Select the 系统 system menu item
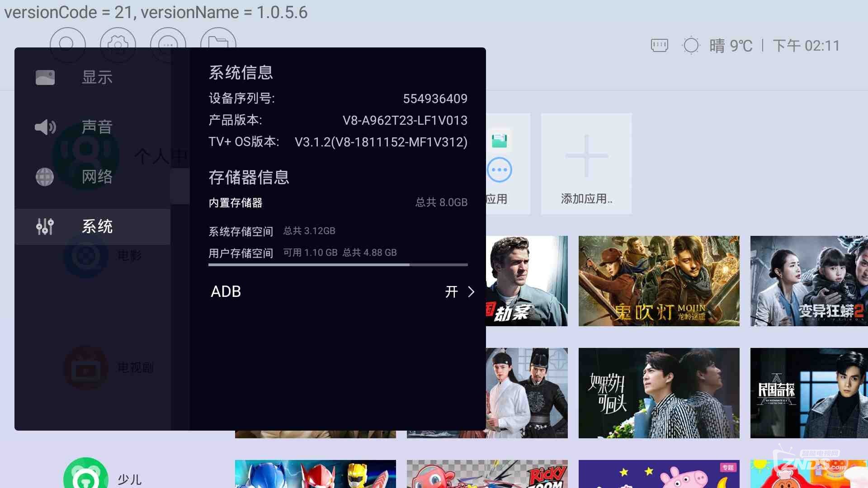Image resolution: width=868 pixels, height=488 pixels. point(93,226)
